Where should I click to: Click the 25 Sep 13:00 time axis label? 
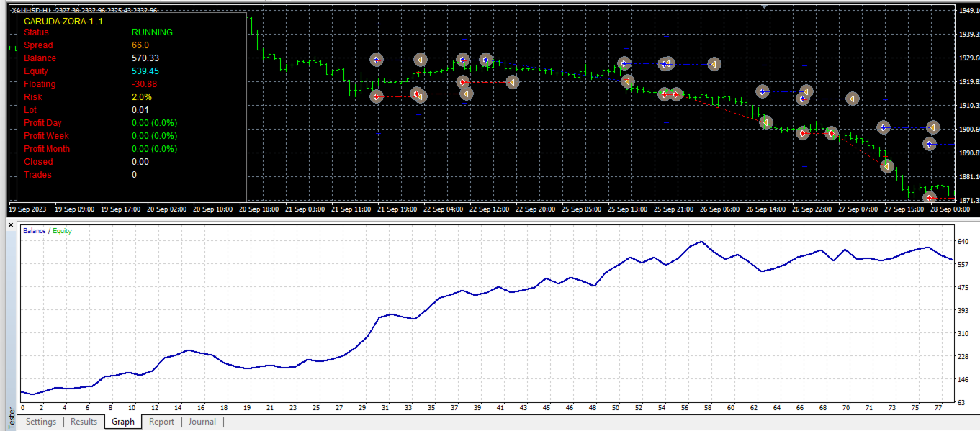point(626,209)
